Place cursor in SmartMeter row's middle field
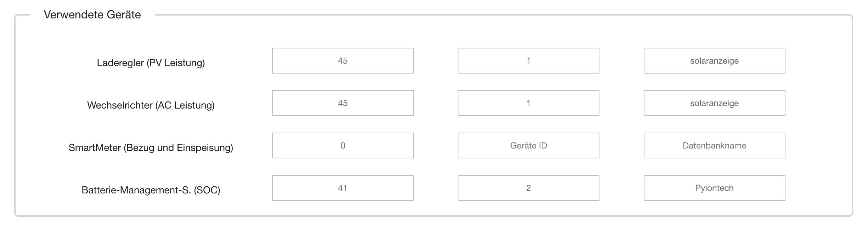868x227 pixels. click(x=528, y=146)
